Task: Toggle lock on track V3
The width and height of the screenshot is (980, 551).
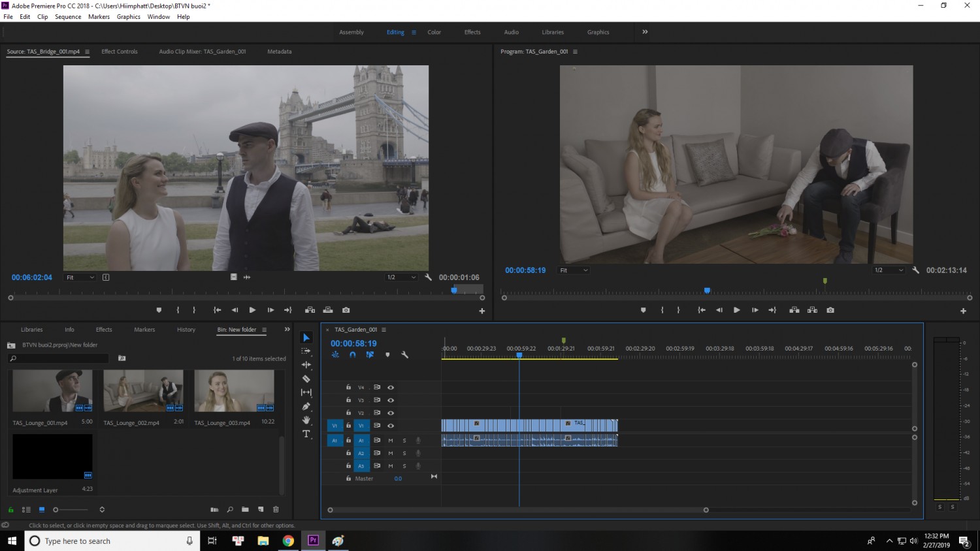Action: [348, 400]
